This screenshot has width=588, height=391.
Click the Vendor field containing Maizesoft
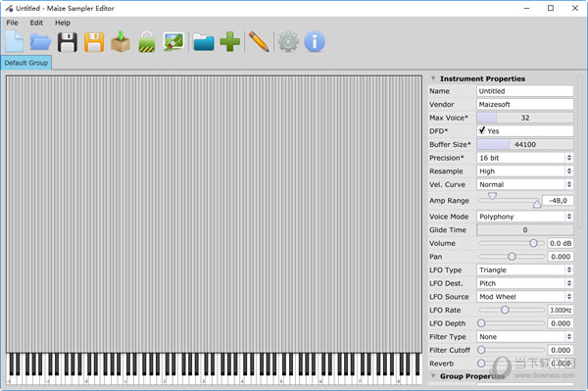point(525,104)
